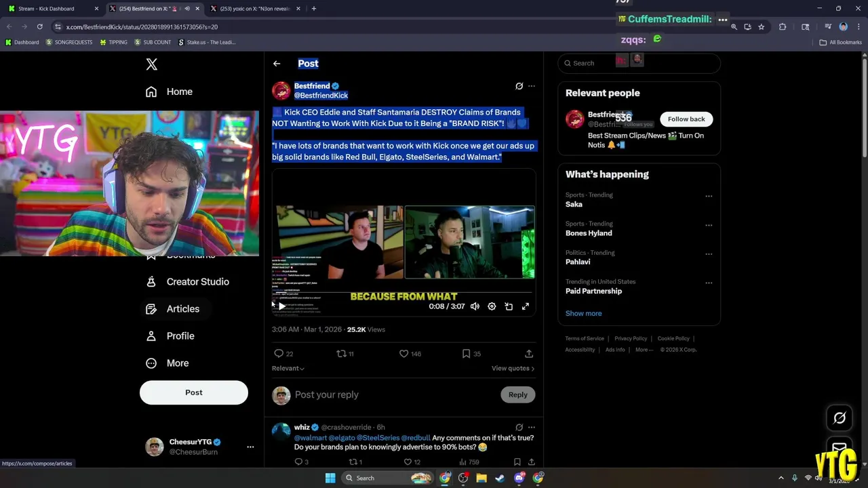Open browser extensions puzzle icon
Viewport: 868px width, 488px height.
pyautogui.click(x=783, y=27)
